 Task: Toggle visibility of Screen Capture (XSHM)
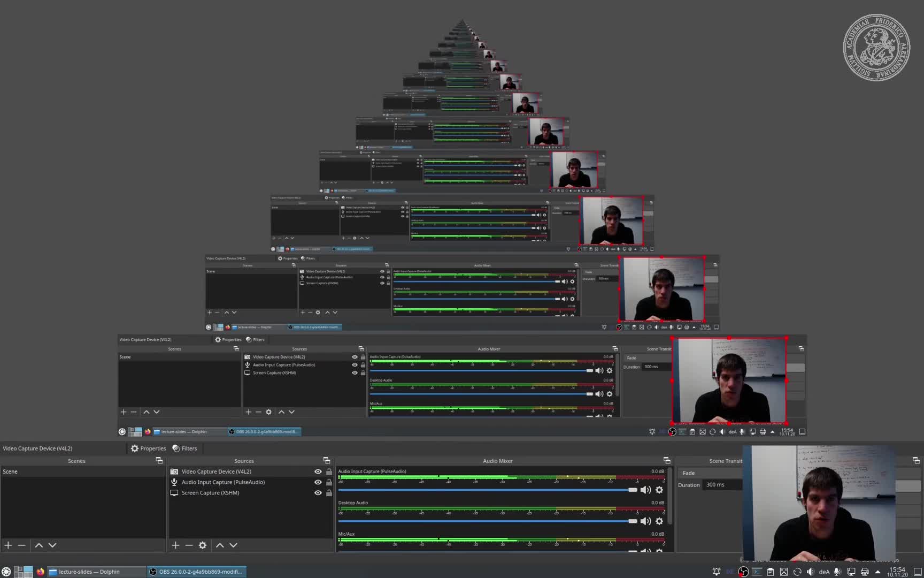[x=318, y=493]
